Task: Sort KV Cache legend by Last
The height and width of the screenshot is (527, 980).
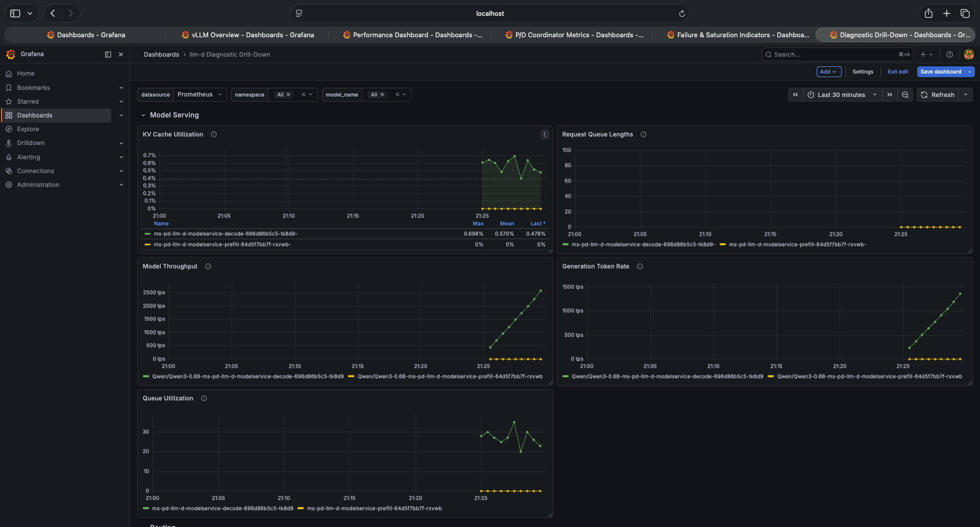Action: tap(537, 224)
